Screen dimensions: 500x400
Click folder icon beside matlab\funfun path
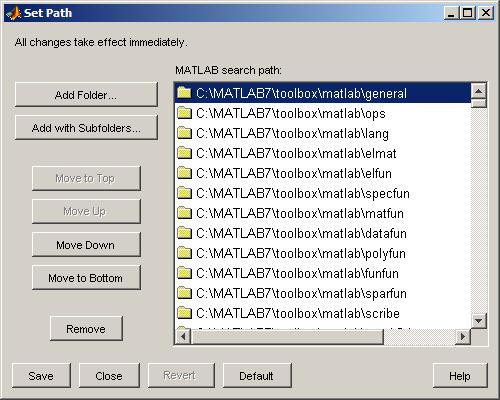(x=184, y=273)
